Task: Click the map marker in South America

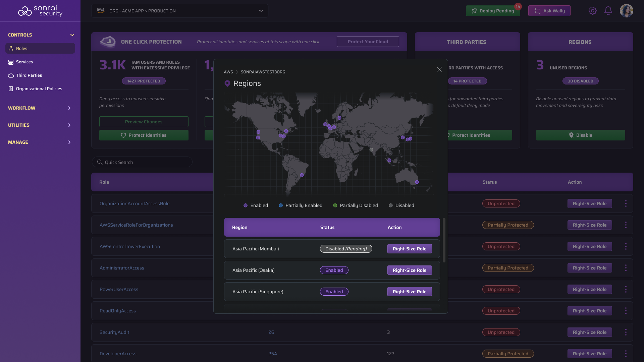Action: (302, 175)
